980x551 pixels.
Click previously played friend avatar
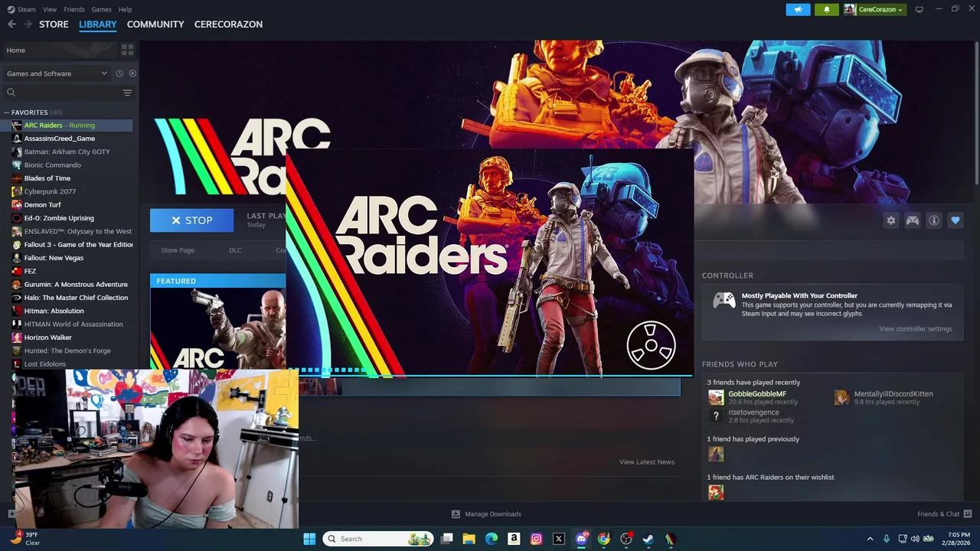pos(716,455)
